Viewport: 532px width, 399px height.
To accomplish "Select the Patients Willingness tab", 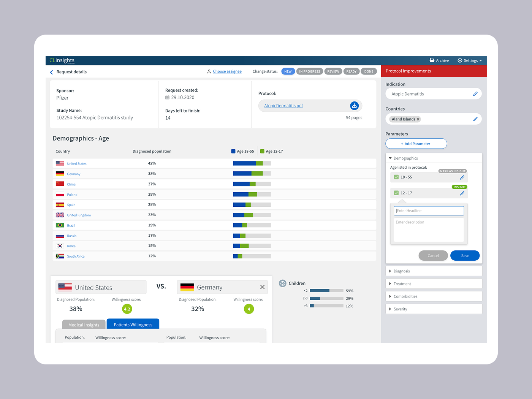I will tap(133, 324).
